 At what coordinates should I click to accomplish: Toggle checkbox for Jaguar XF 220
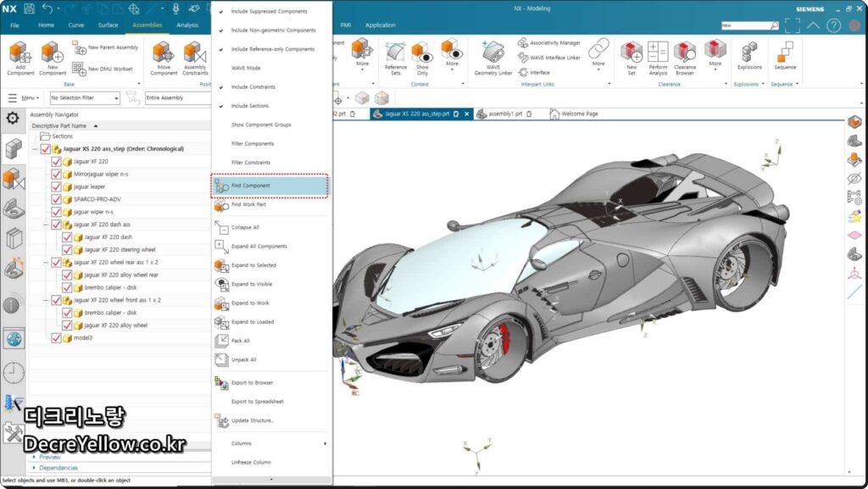[x=56, y=162]
